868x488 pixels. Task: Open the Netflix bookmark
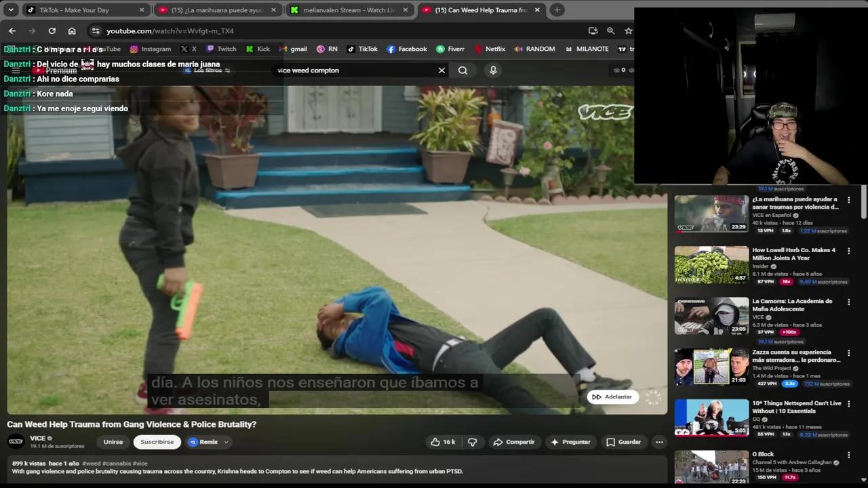(x=490, y=49)
